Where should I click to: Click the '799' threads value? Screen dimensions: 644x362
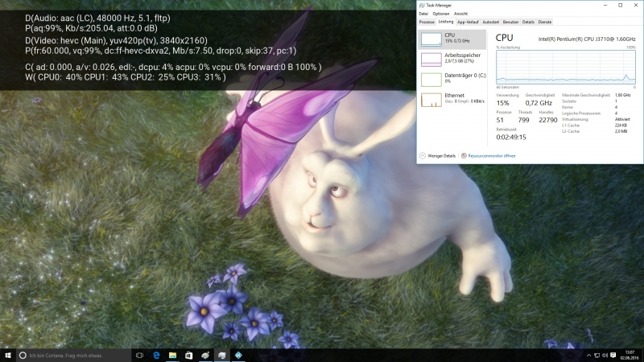tap(524, 120)
